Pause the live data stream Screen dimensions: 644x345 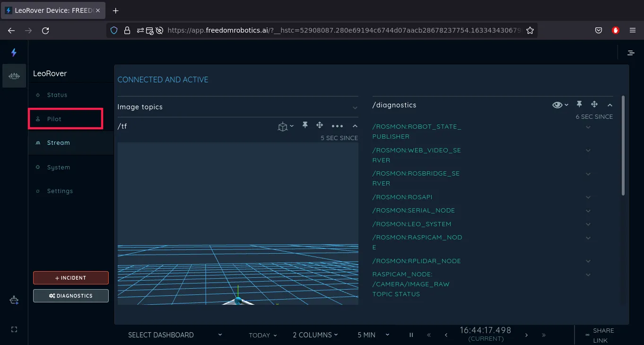[411, 335]
